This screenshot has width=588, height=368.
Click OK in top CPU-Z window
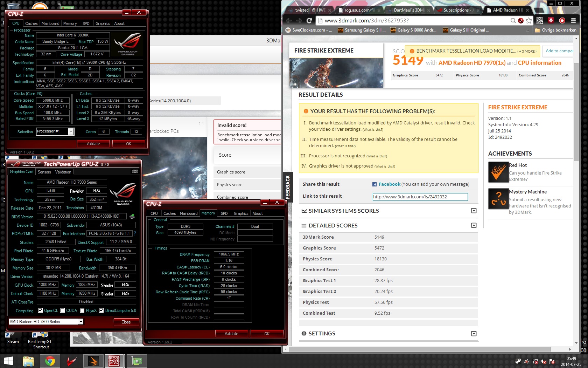[x=129, y=144]
